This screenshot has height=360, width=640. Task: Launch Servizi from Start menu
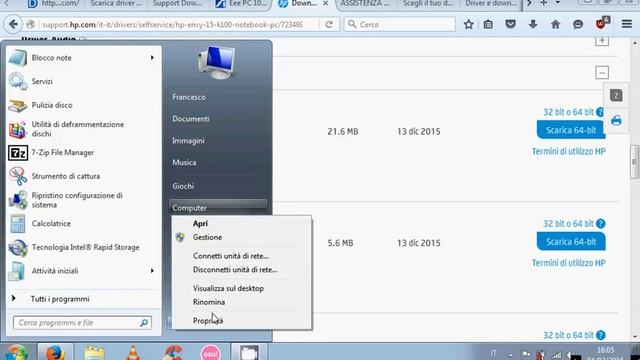(x=84, y=81)
